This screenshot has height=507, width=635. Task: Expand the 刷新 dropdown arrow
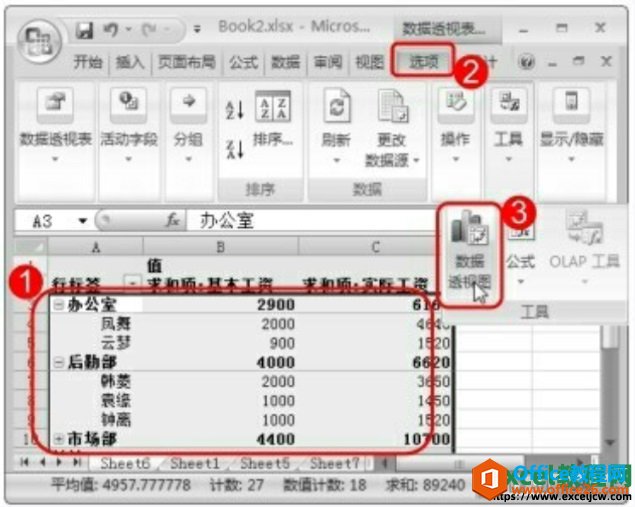pos(337,160)
